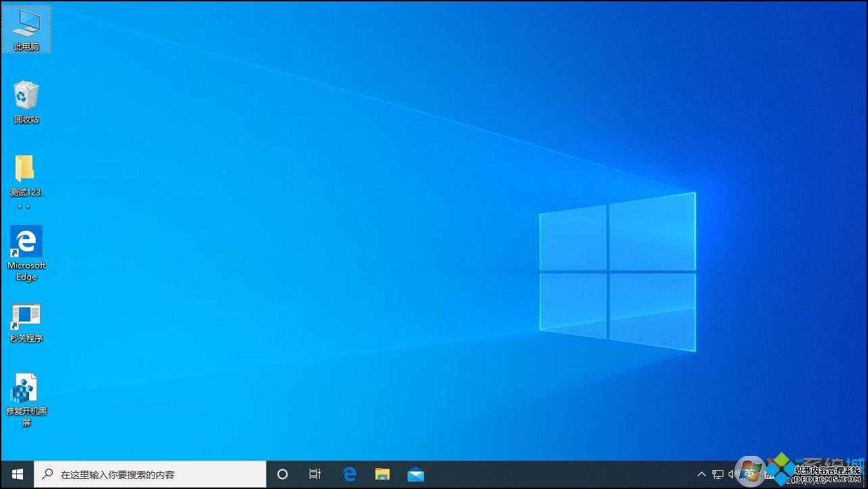The image size is (868, 489).
Task: Open the Mail app from the taskbar
Action: click(x=416, y=475)
